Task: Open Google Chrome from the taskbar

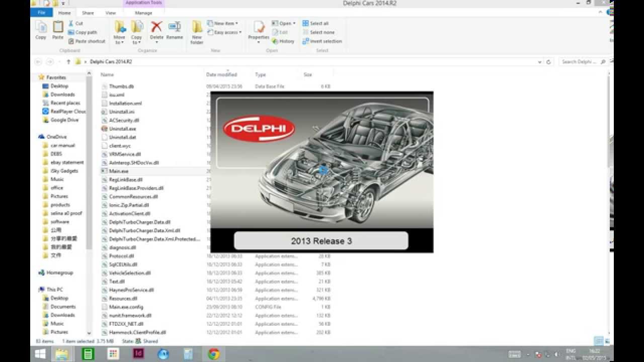Action: click(214, 354)
